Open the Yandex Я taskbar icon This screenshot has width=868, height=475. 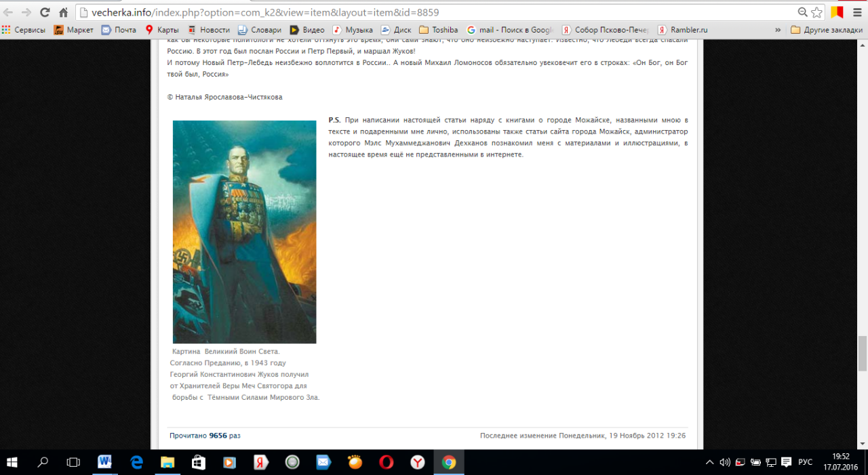261,462
